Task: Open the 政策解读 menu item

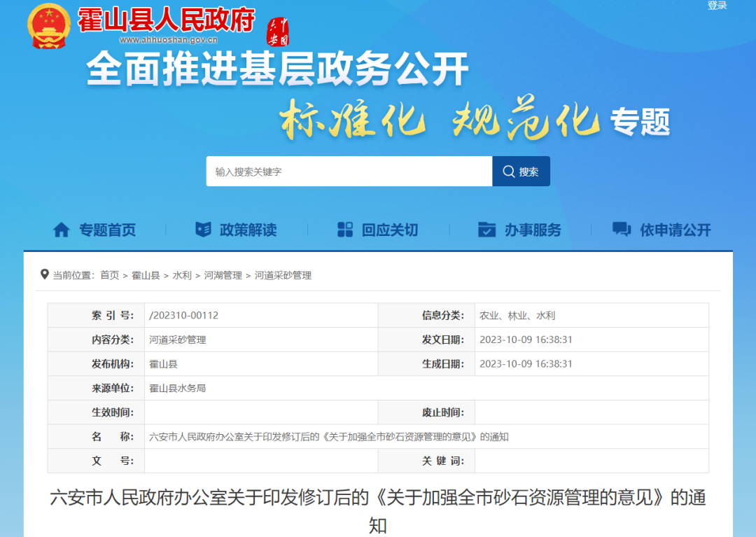Action: click(248, 230)
